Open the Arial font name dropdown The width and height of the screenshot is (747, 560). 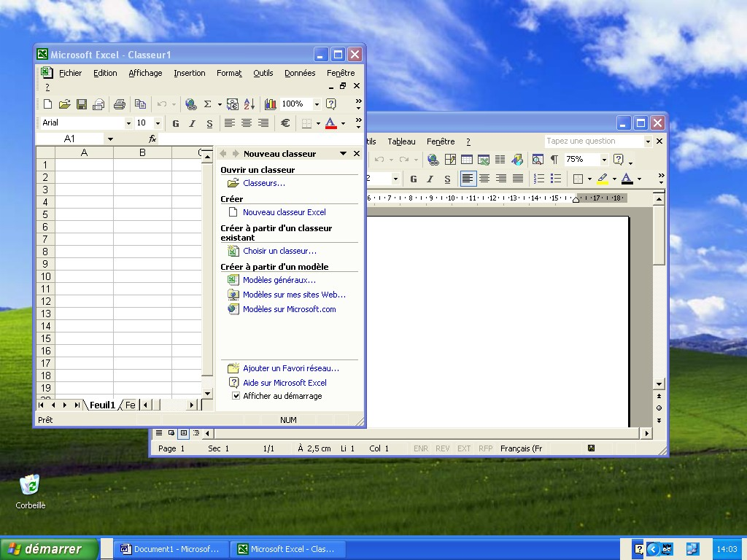[x=128, y=122]
